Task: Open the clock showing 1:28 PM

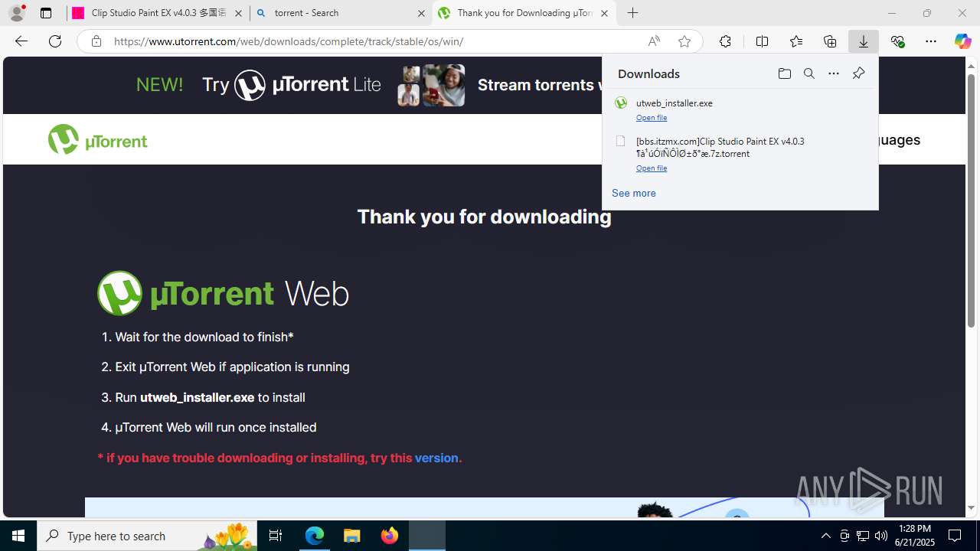Action: click(916, 536)
